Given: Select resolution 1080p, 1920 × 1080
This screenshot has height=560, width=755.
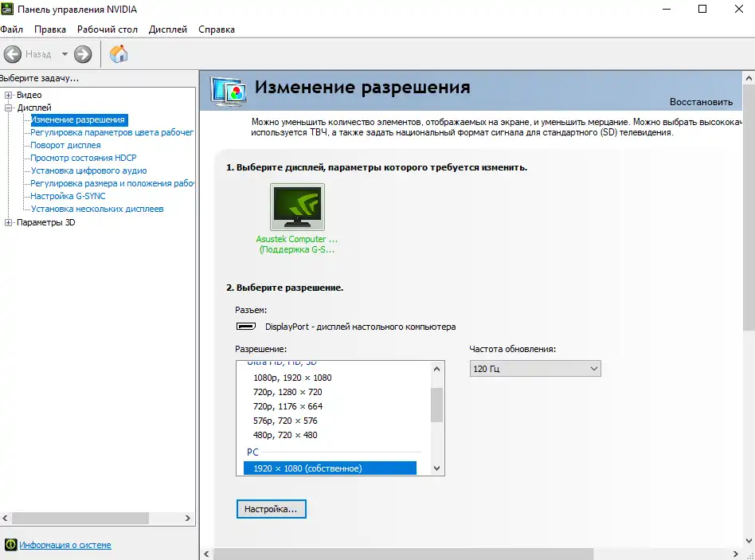Looking at the screenshot, I should [x=292, y=378].
